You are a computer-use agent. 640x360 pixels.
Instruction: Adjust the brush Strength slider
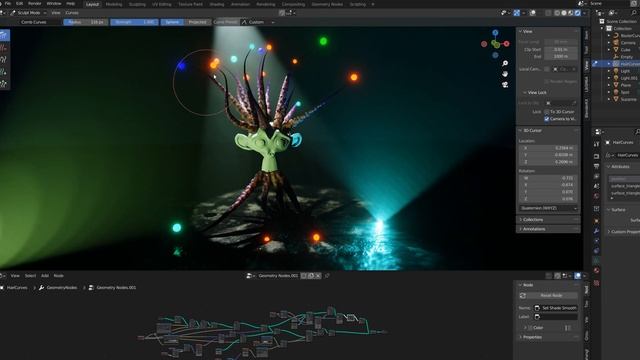[x=134, y=22]
